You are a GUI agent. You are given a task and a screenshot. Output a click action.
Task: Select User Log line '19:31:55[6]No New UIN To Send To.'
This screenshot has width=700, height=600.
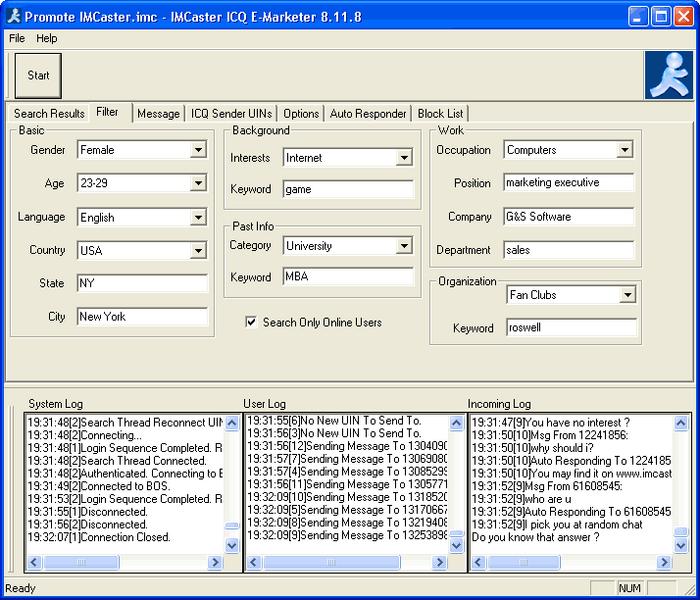pos(334,421)
